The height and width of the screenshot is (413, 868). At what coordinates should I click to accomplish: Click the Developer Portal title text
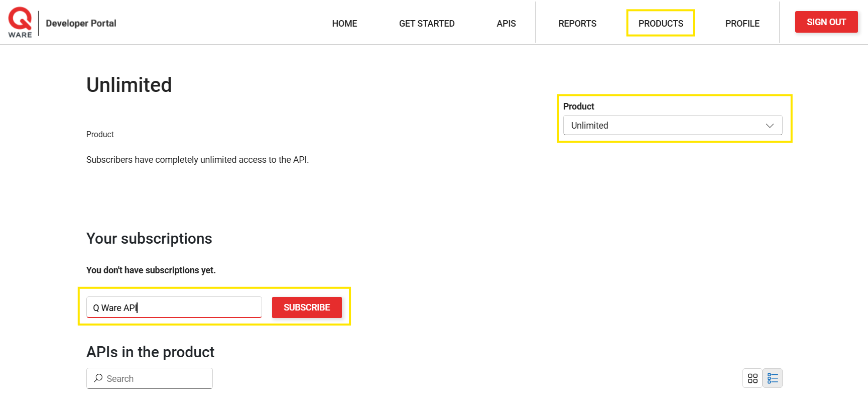[x=81, y=24]
